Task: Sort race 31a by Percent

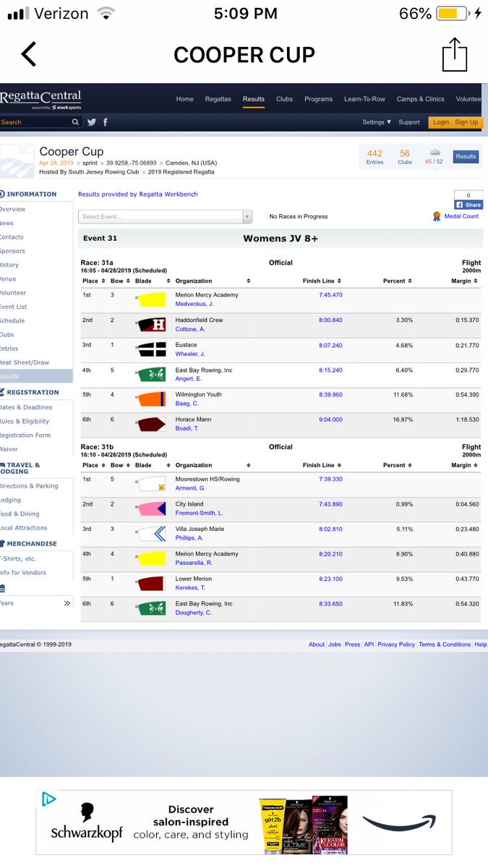Action: tap(397, 281)
